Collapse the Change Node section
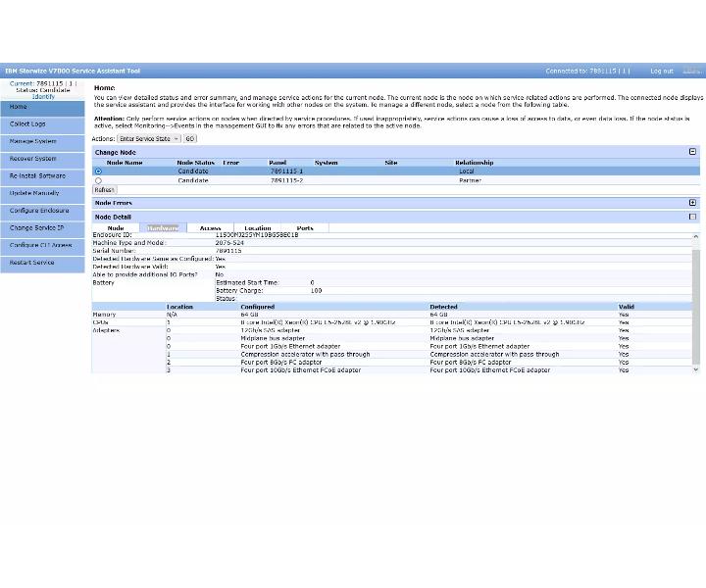Image resolution: width=706 pixels, height=588 pixels. (692, 152)
